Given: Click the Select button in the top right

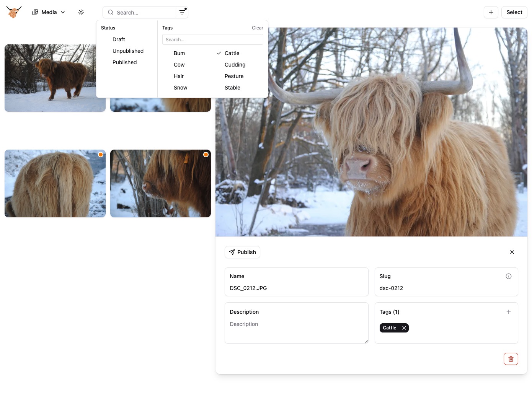Looking at the screenshot, I should pos(514,12).
